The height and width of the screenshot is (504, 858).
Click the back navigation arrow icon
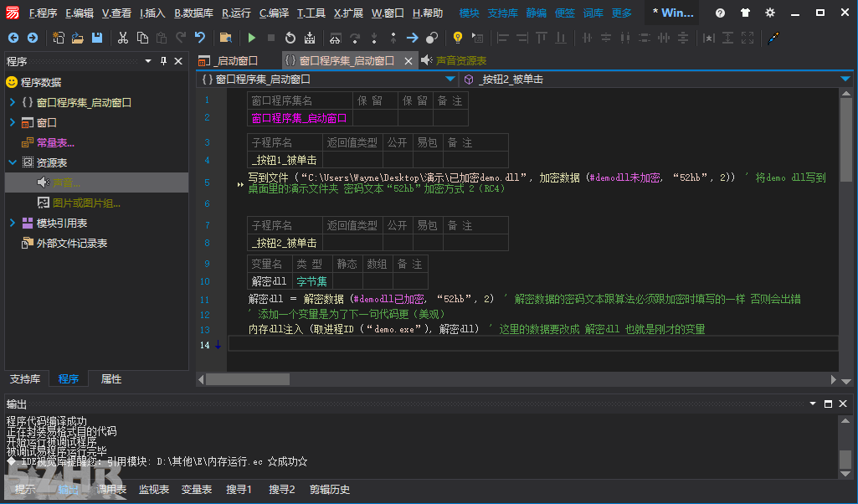[x=13, y=38]
